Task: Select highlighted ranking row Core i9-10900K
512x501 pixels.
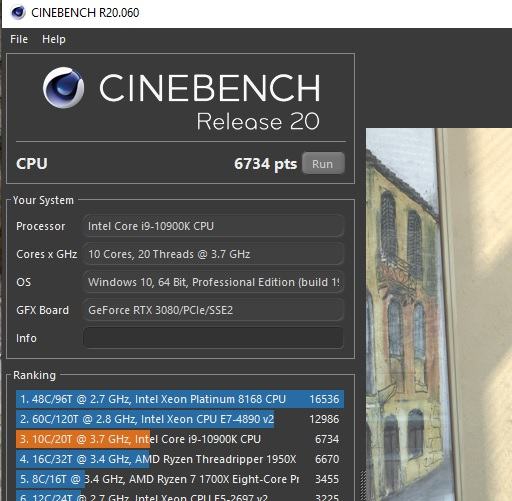Action: point(180,439)
